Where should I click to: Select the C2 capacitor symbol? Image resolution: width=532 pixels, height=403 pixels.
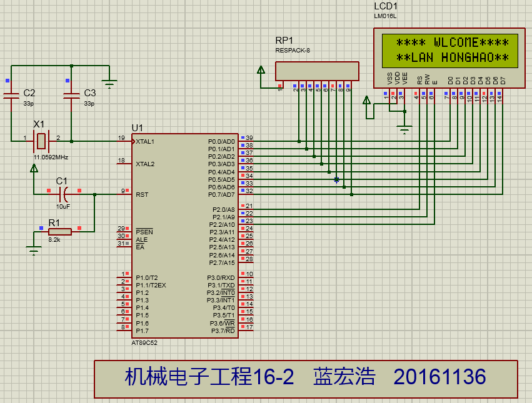coord(11,96)
